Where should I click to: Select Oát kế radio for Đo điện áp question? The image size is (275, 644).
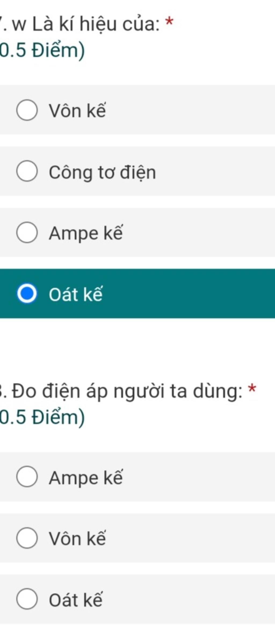click(27, 599)
